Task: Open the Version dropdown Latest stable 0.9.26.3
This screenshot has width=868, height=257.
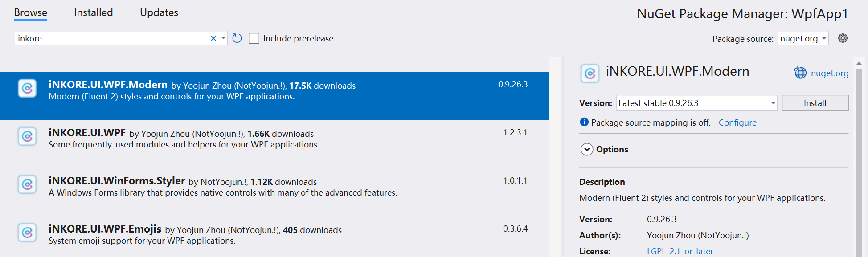Action: point(697,103)
